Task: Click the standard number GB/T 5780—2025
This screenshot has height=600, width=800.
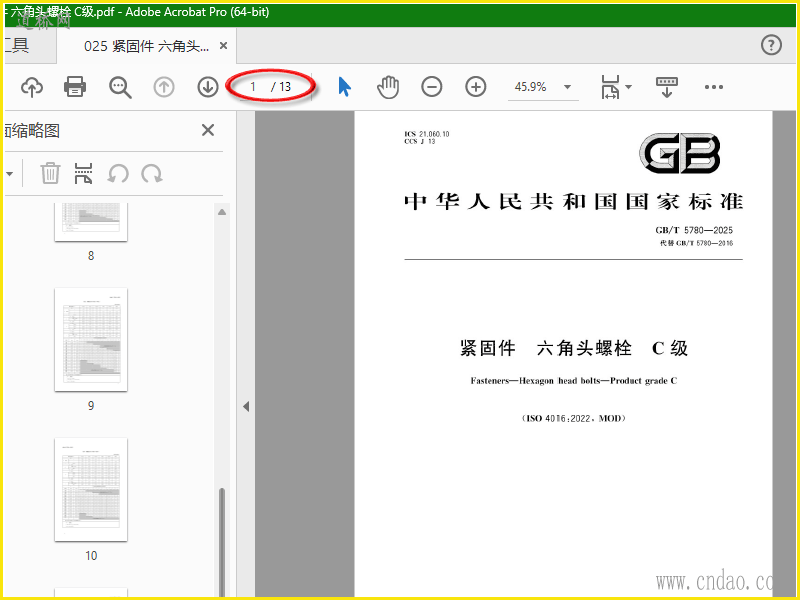Action: pos(694,230)
